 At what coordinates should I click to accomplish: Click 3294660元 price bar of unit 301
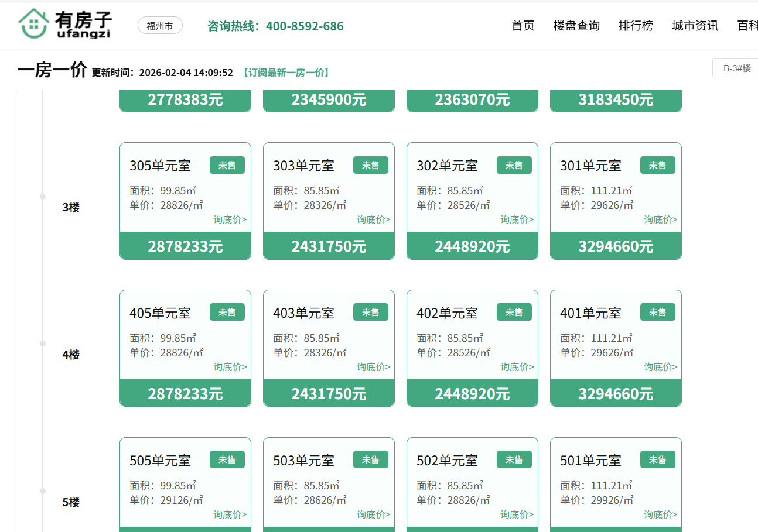(x=616, y=246)
